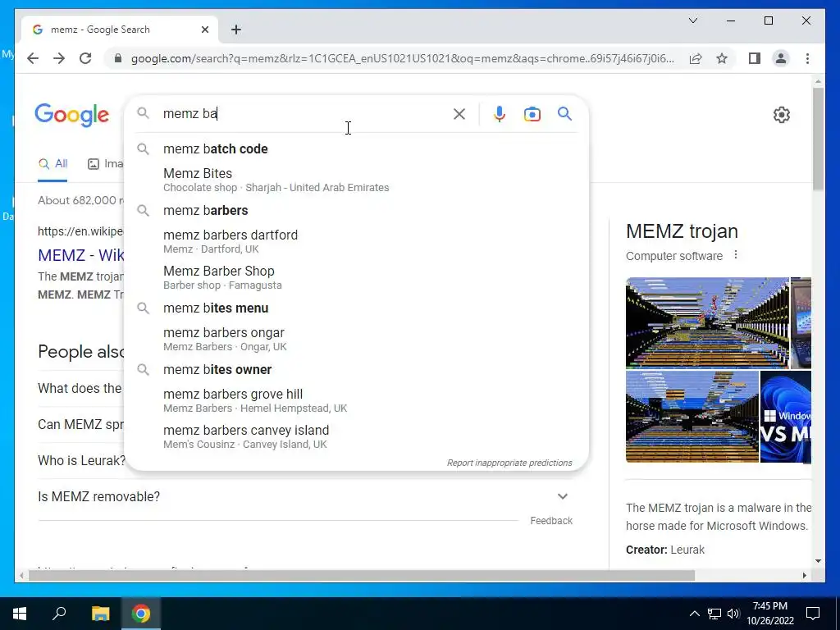Choose suggestion memz barbers dartford
The height and width of the screenshot is (630, 840).
pos(356,241)
